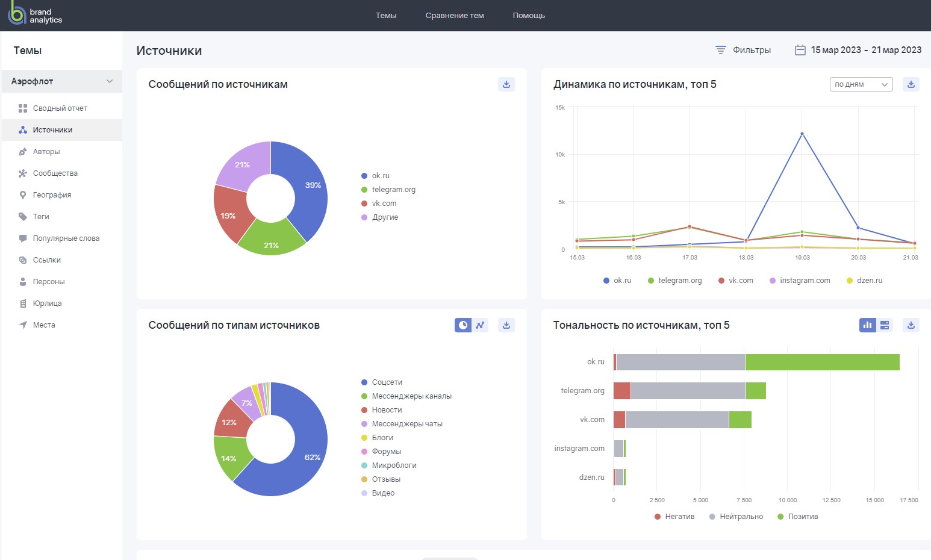
Task: Collapse the Аэрофлот topic selector
Action: (110, 81)
